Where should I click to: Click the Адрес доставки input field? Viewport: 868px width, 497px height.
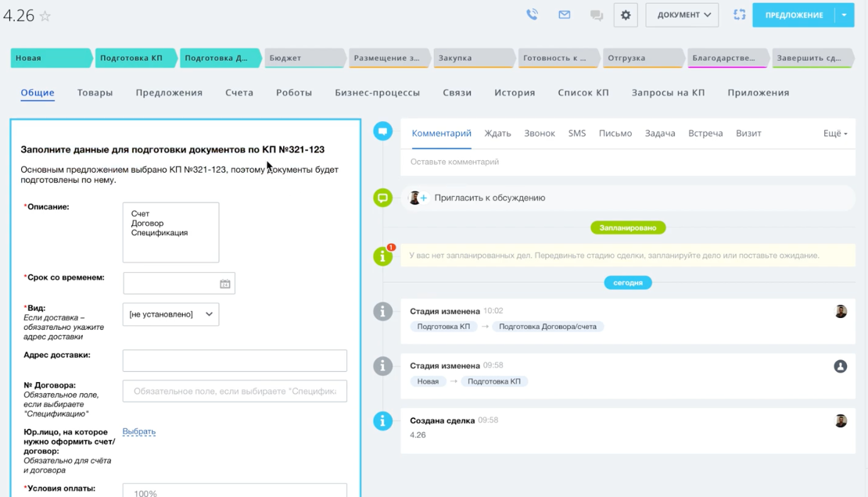235,360
